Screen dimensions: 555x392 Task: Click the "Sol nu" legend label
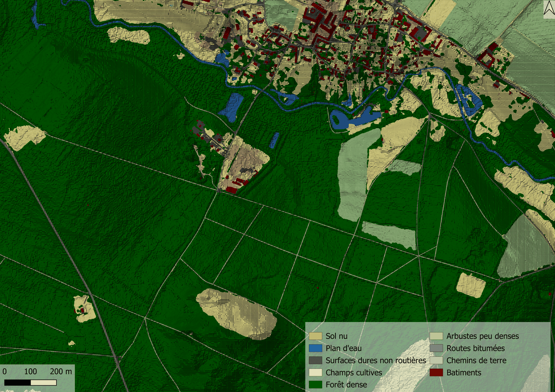click(336, 336)
